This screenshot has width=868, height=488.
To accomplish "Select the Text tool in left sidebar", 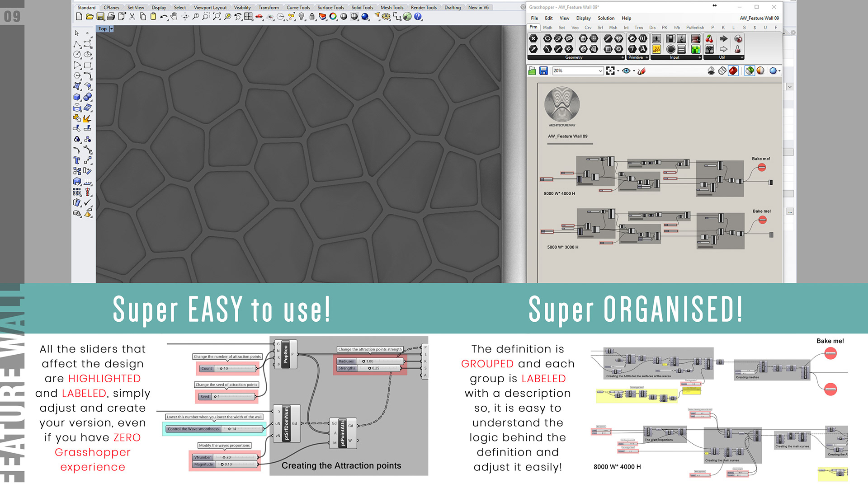I will [x=77, y=160].
